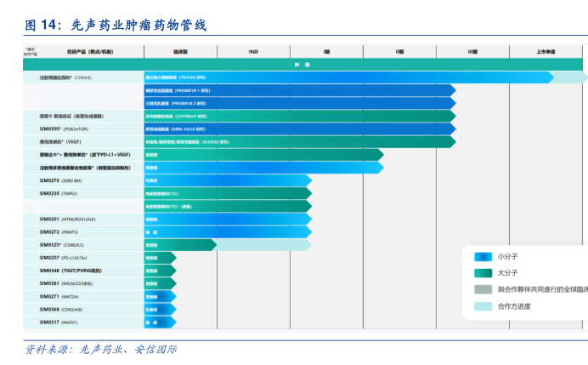This screenshot has height=365, width=588.
Task: Select the III期 column header
Action: 472,51
